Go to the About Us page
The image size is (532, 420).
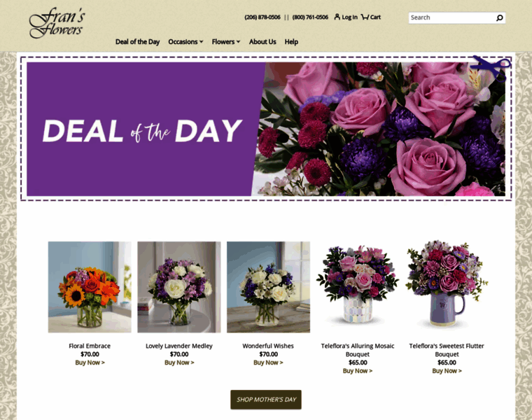(x=262, y=42)
